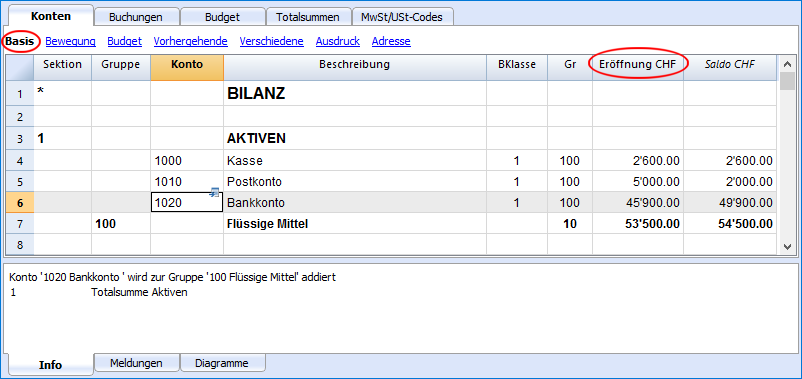Select the Info tab at bottom
The height and width of the screenshot is (379, 802).
coord(51,364)
